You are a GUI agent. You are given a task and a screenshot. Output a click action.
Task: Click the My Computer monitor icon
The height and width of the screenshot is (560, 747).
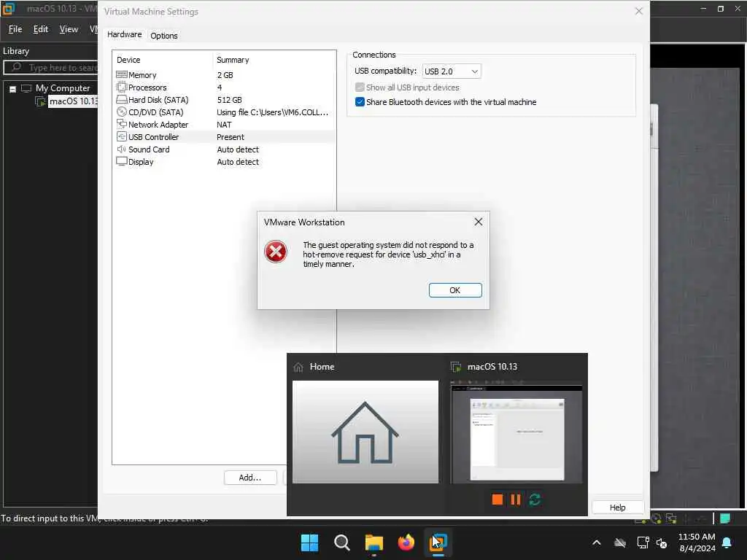click(x=26, y=88)
